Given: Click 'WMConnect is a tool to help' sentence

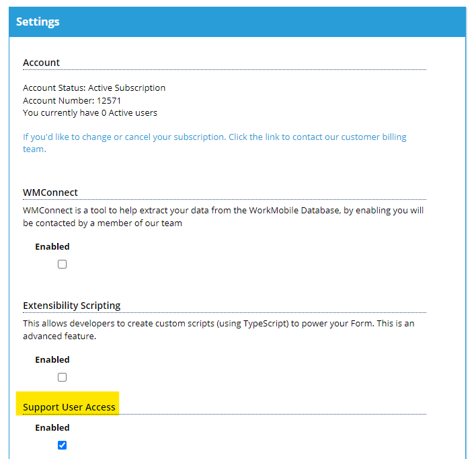Looking at the screenshot, I should pos(223,211).
